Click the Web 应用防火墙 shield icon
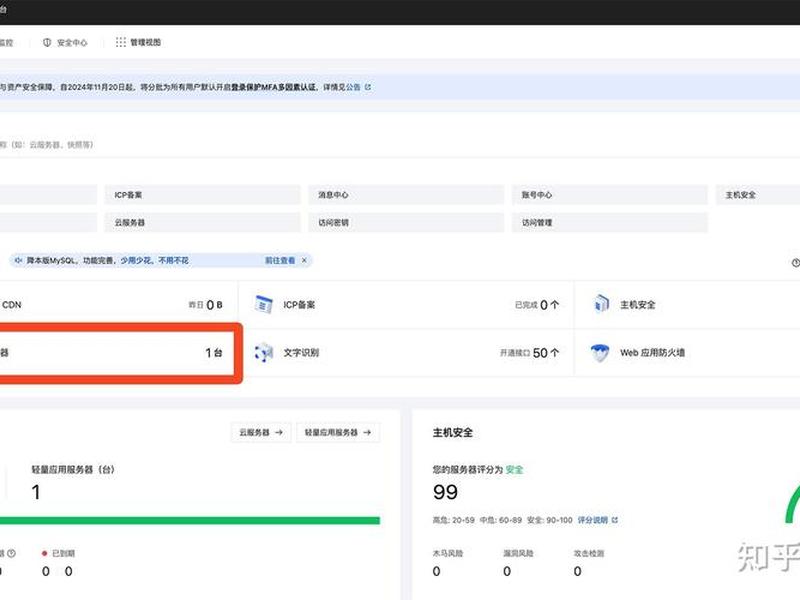 [x=599, y=353]
